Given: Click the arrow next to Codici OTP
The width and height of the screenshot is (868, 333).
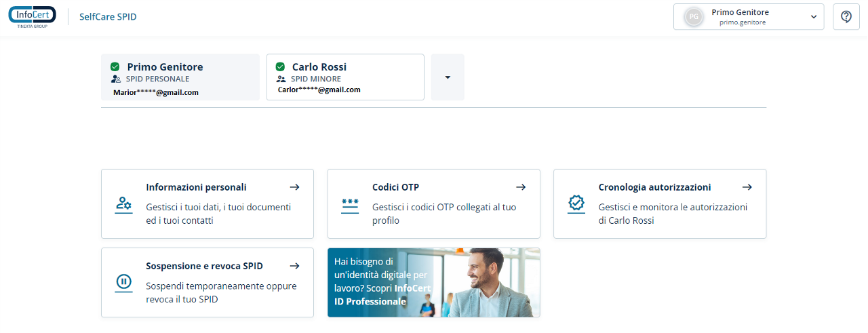Looking at the screenshot, I should click(521, 187).
